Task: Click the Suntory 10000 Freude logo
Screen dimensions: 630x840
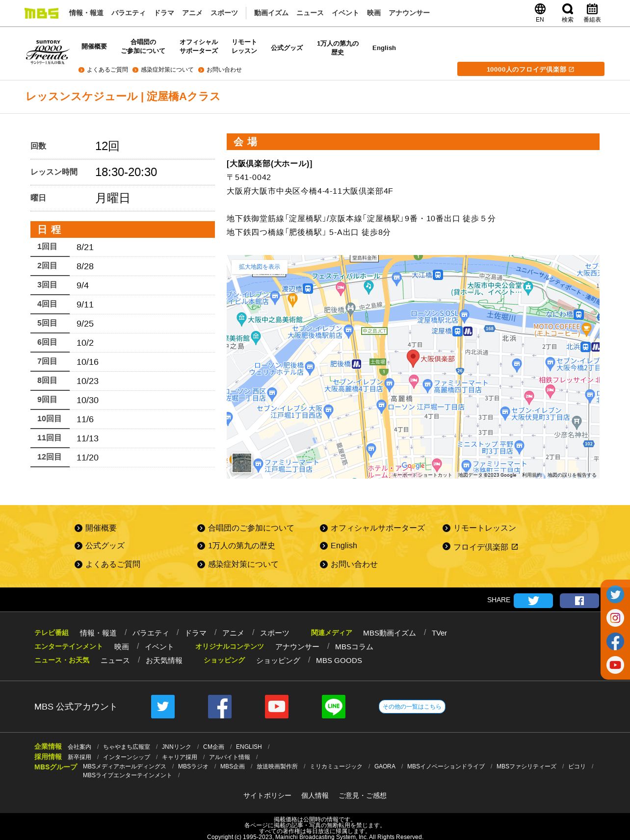Action: point(47,52)
